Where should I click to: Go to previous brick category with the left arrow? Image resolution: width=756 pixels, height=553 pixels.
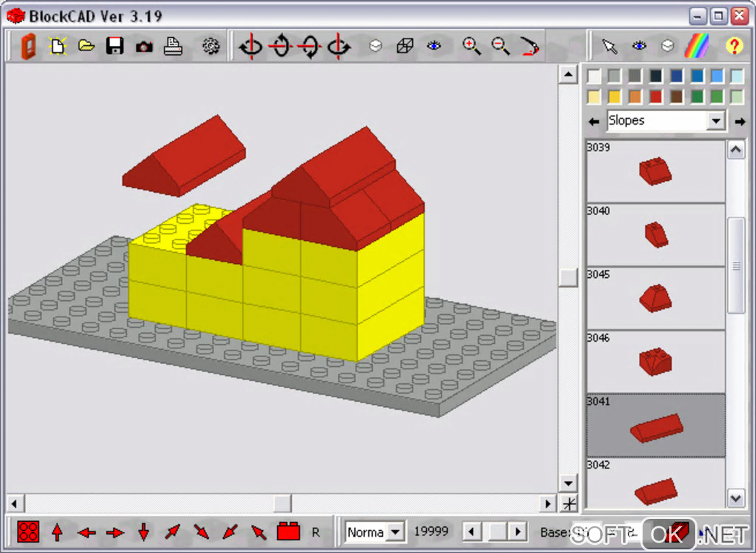point(594,122)
